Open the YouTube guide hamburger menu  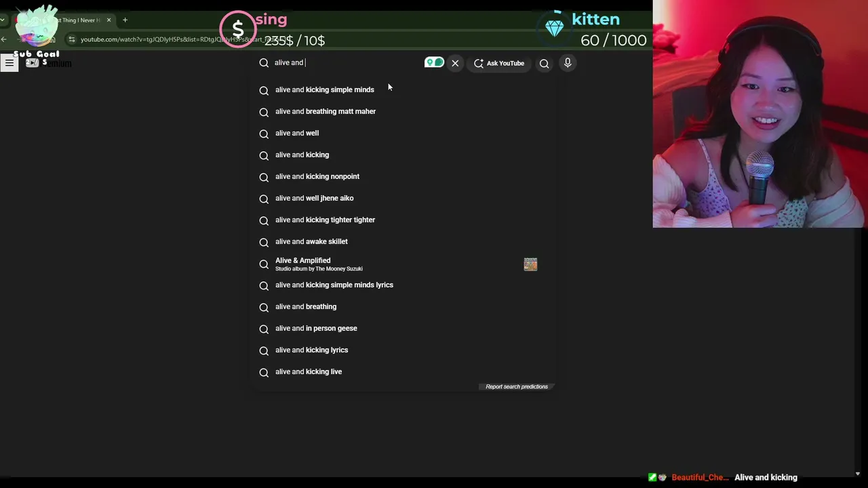click(9, 63)
